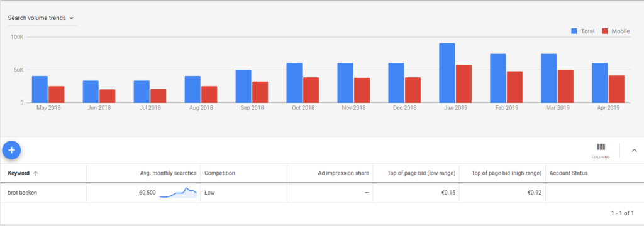Click the 60,500 monthly searches value
The height and width of the screenshot is (226, 644).
147,192
